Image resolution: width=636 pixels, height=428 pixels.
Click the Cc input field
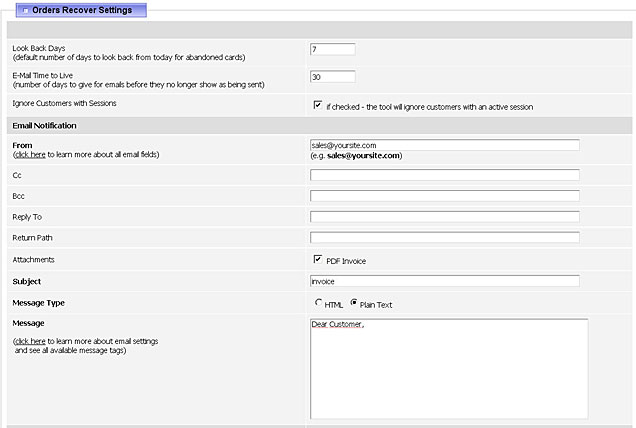pyautogui.click(x=445, y=175)
